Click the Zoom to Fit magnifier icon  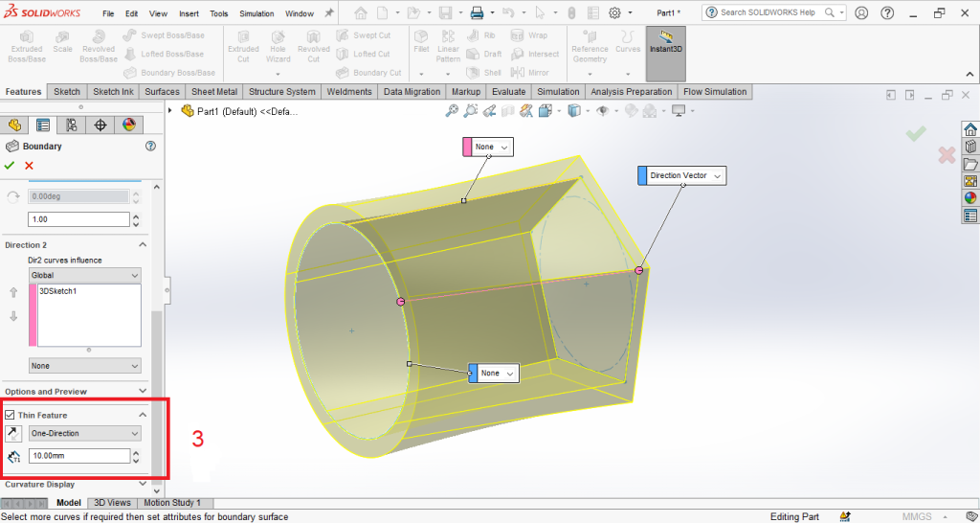pyautogui.click(x=452, y=111)
